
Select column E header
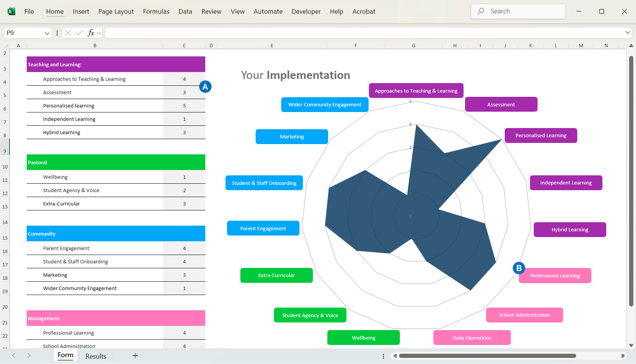click(x=272, y=45)
